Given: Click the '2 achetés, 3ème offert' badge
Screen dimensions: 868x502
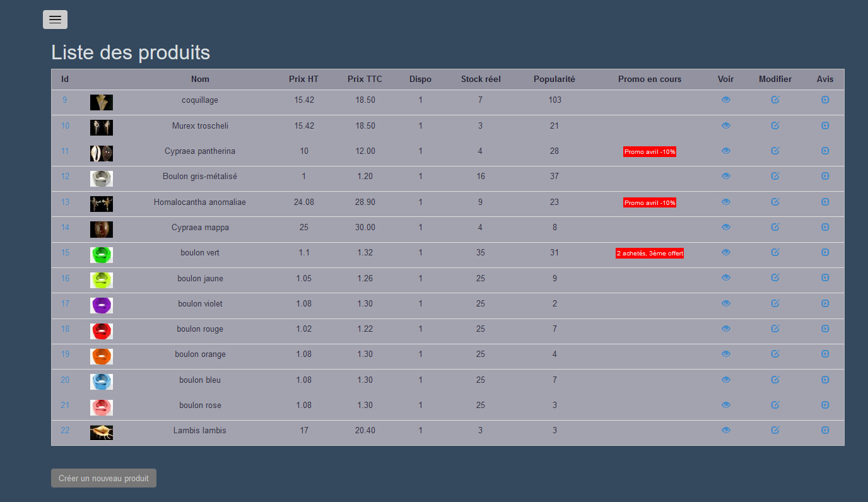Looking at the screenshot, I should (650, 253).
